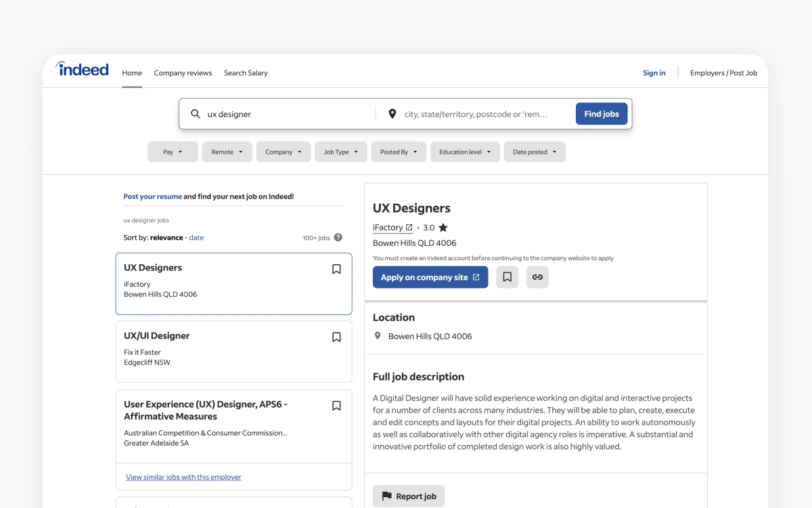This screenshot has width=812, height=508.
Task: Open Company reviews
Action: (x=183, y=73)
